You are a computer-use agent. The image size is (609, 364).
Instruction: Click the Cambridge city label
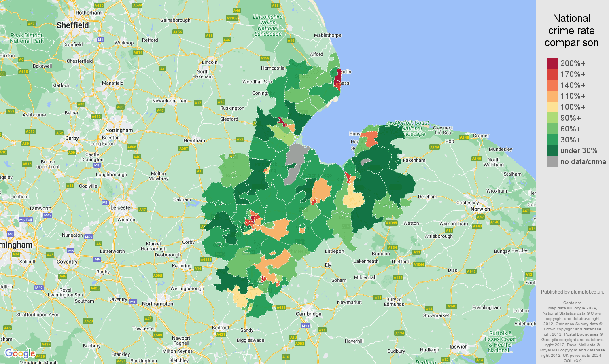coord(308,314)
